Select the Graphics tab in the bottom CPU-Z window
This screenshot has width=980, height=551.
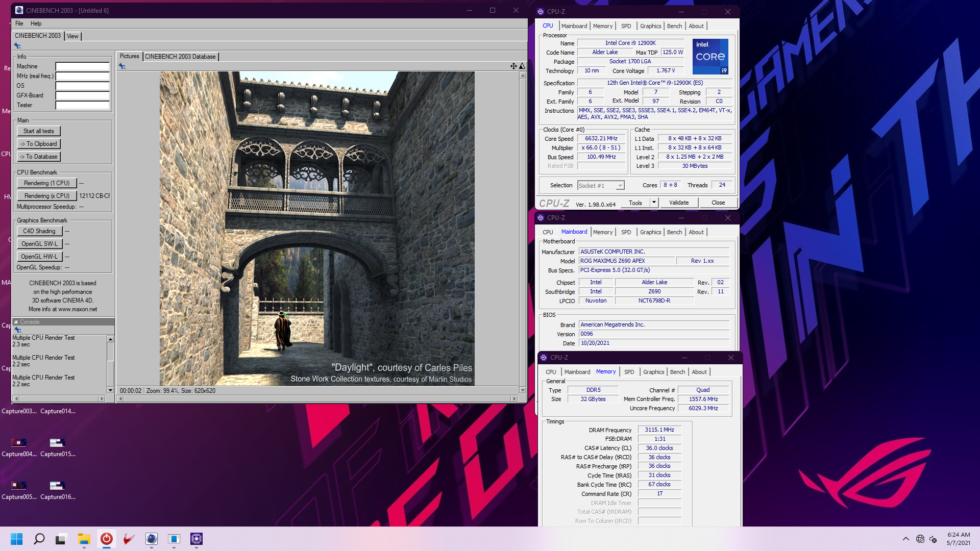coord(653,372)
